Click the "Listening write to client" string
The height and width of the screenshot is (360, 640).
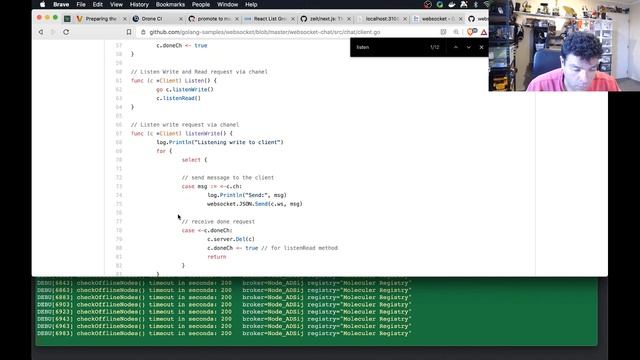(238, 142)
